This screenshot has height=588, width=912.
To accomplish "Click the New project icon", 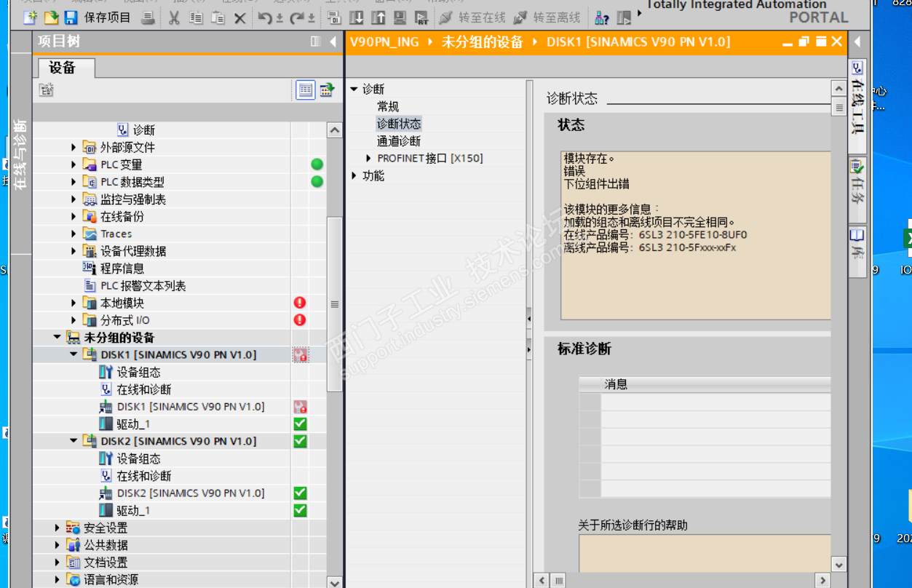I will [x=31, y=17].
